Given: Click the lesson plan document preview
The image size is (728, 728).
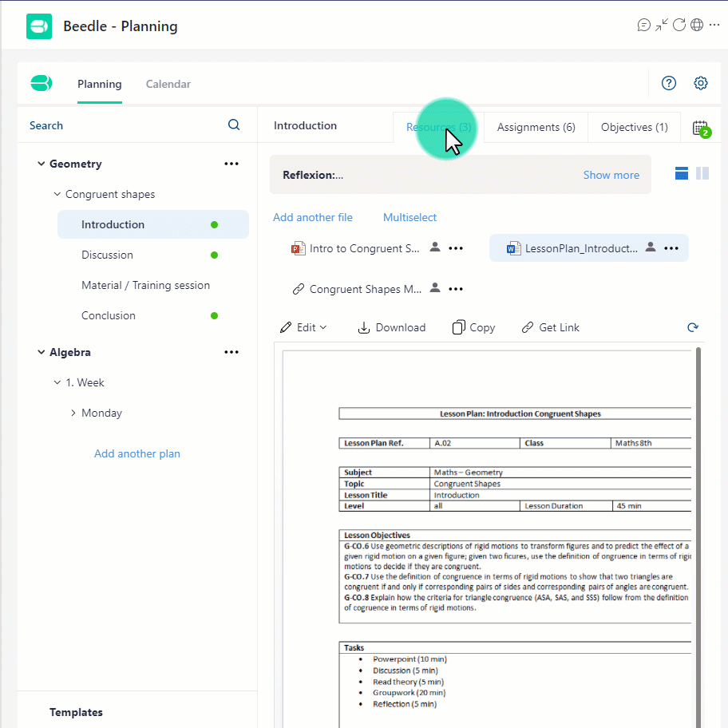Looking at the screenshot, I should point(487,539).
